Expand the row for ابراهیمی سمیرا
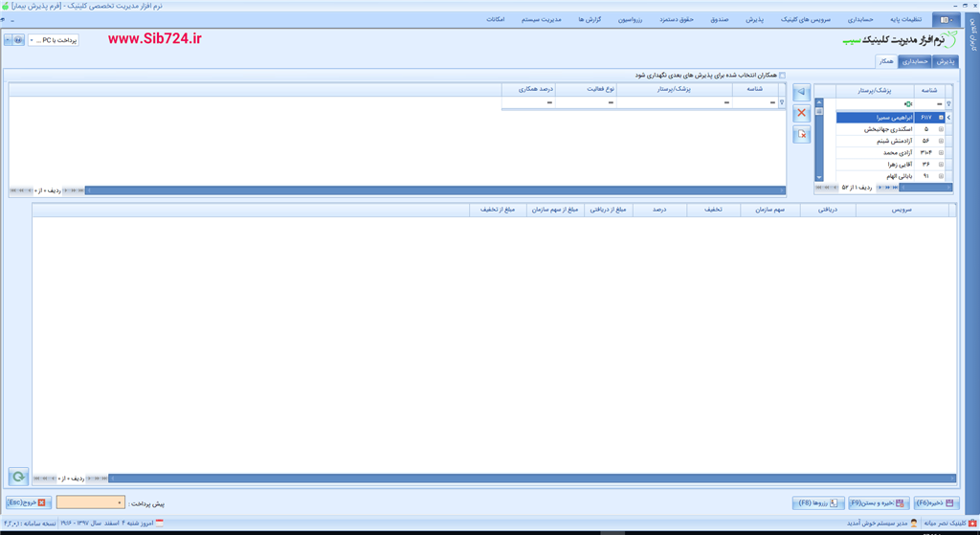The height and width of the screenshot is (535, 980). [x=941, y=117]
